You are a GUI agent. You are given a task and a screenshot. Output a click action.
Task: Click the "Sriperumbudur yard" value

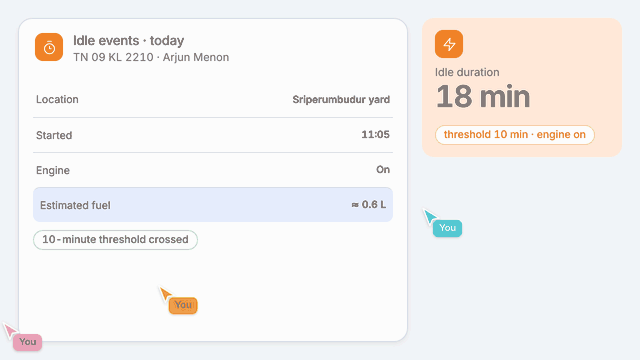[x=341, y=100]
